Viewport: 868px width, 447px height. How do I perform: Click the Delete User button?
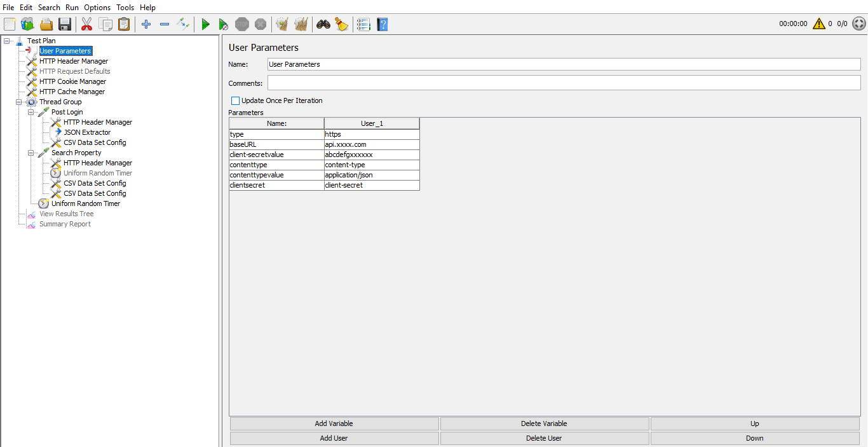[x=543, y=437]
